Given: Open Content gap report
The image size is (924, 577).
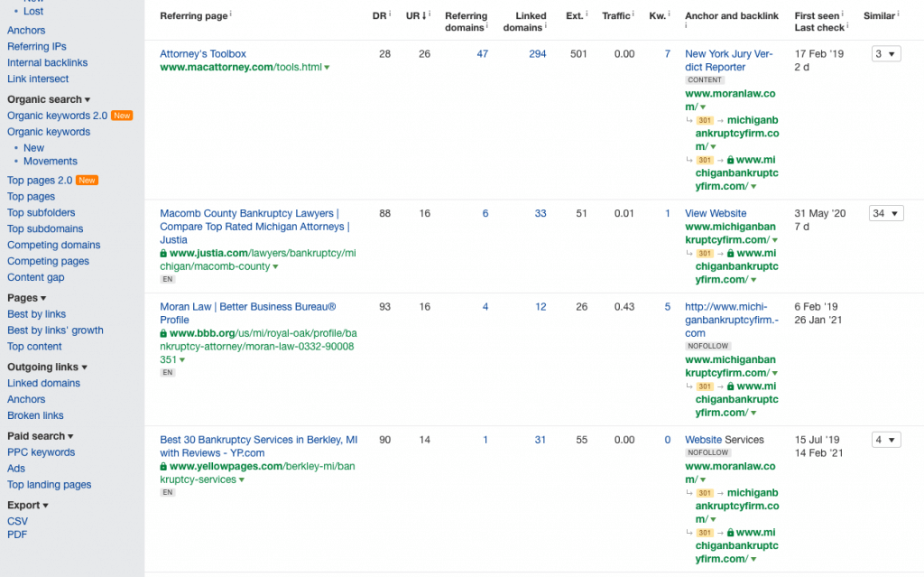Looking at the screenshot, I should pyautogui.click(x=36, y=277).
